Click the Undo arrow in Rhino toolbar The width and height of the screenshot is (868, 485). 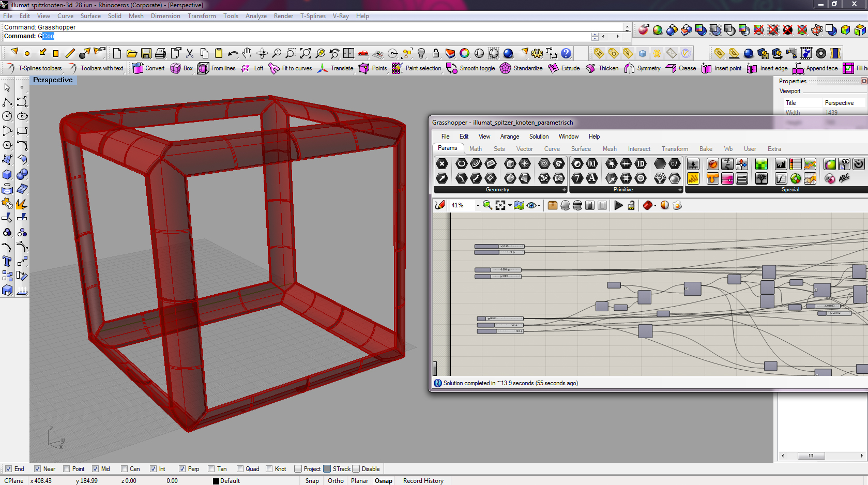pyautogui.click(x=233, y=53)
